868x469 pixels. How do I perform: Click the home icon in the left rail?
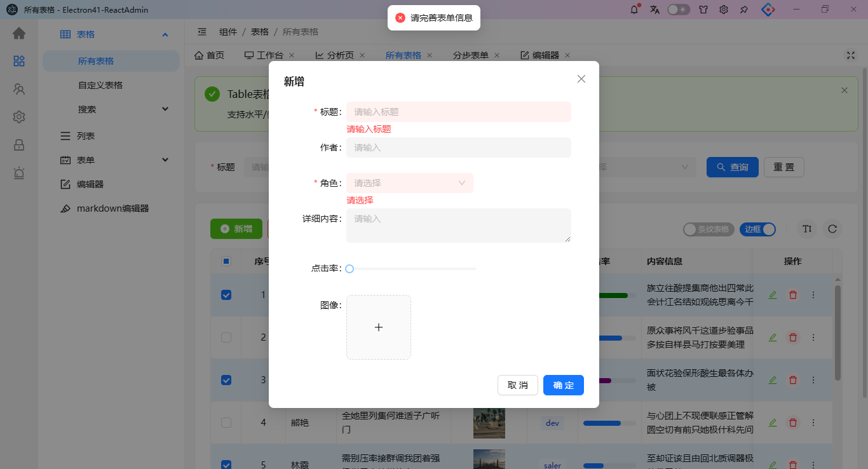pos(19,33)
